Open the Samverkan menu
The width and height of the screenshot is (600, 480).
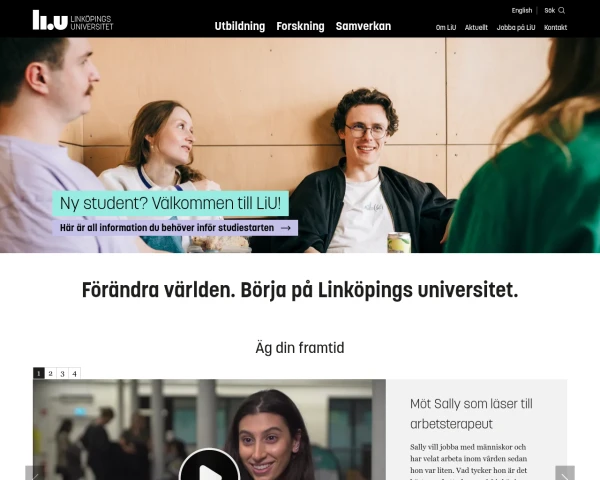[x=363, y=26]
